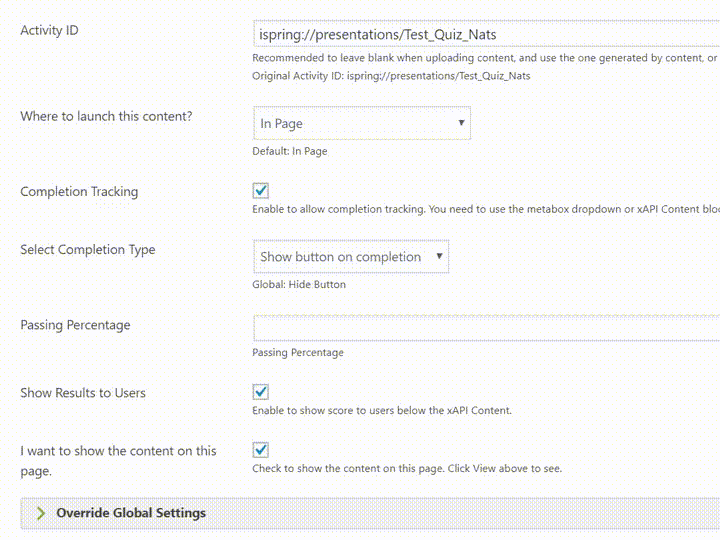The image size is (720, 540).
Task: Click the Passing Percentage label on the left
Action: coord(75,325)
